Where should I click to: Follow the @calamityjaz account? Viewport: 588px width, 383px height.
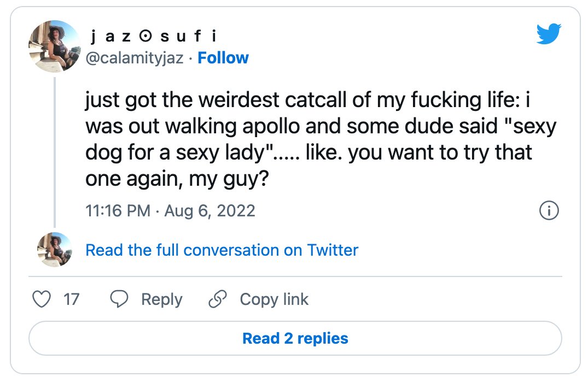[223, 58]
